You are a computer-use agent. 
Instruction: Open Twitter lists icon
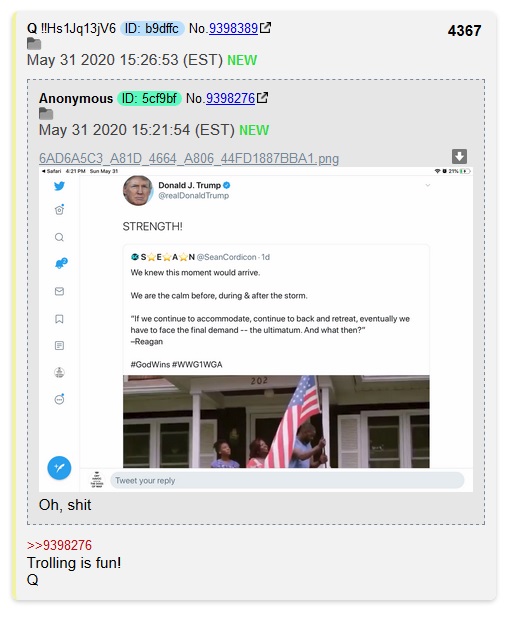coord(59,345)
